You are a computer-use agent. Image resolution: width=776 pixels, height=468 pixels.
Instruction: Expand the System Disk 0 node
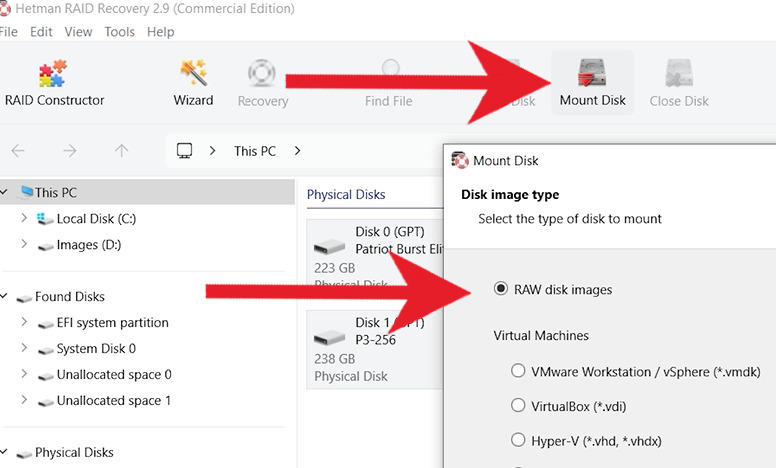24,347
